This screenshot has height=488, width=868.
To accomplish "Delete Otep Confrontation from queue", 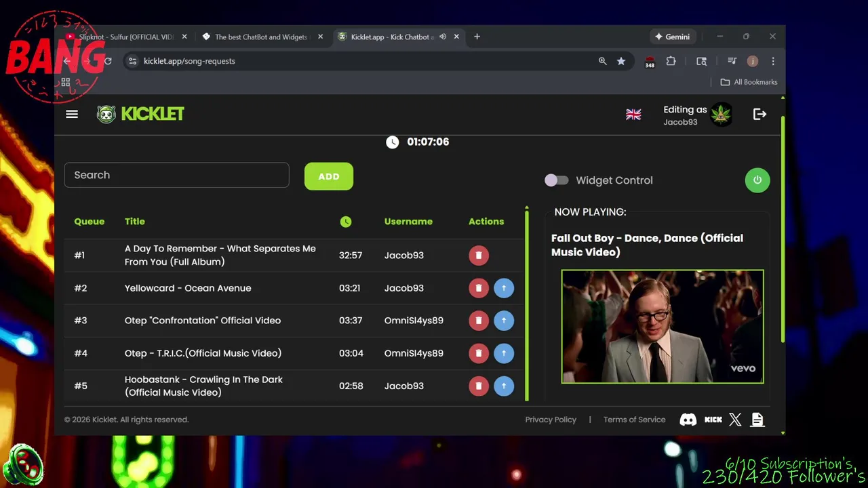I will [479, 321].
